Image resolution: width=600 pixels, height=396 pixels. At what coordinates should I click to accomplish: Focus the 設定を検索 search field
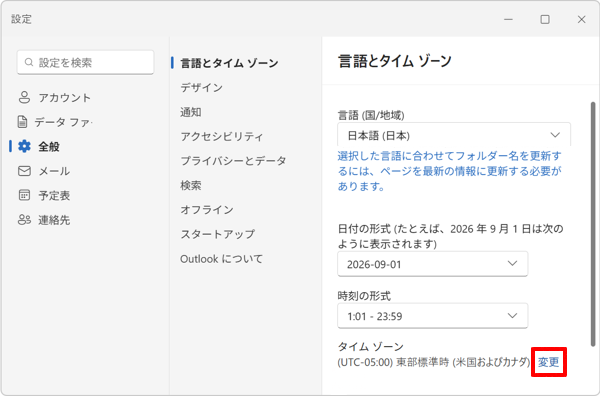tap(85, 62)
